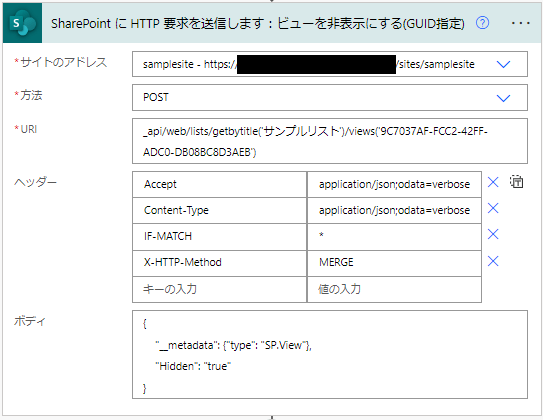This screenshot has width=543, height=420.
Task: Click the SharePoint connector icon
Action: point(23,23)
